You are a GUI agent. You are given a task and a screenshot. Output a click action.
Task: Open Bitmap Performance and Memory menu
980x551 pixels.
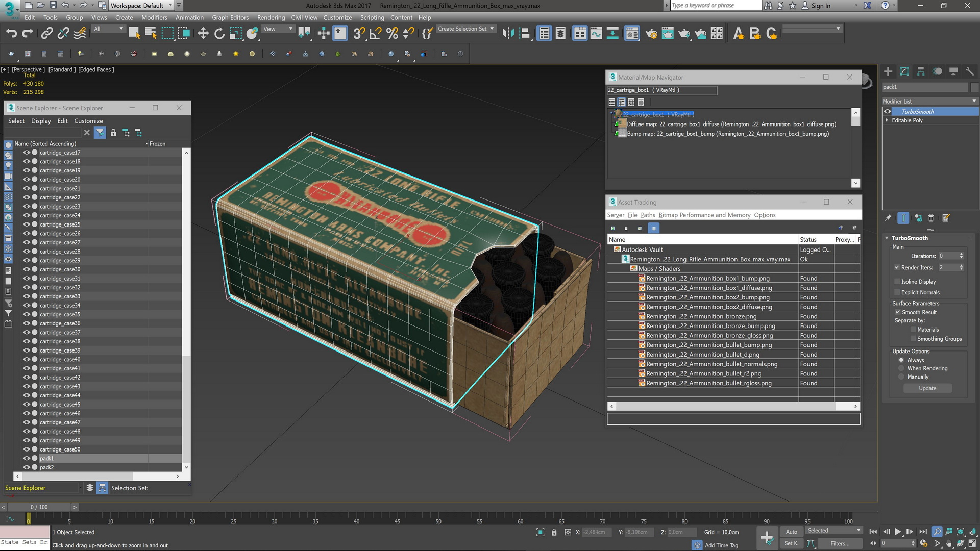(x=704, y=215)
